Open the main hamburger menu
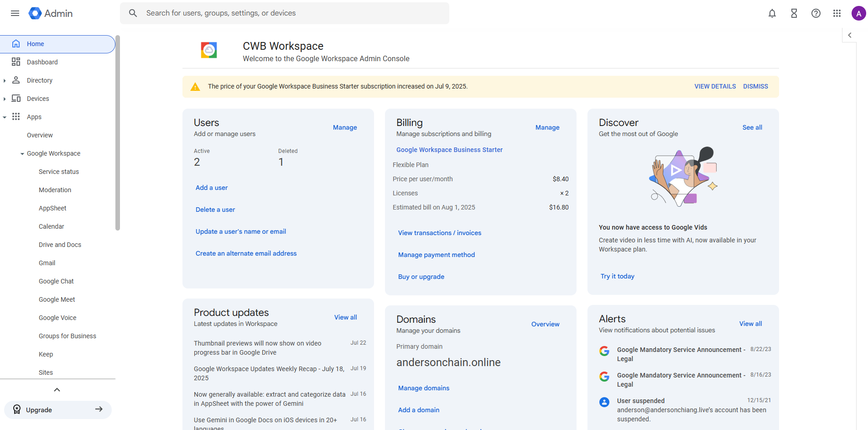 (x=15, y=13)
